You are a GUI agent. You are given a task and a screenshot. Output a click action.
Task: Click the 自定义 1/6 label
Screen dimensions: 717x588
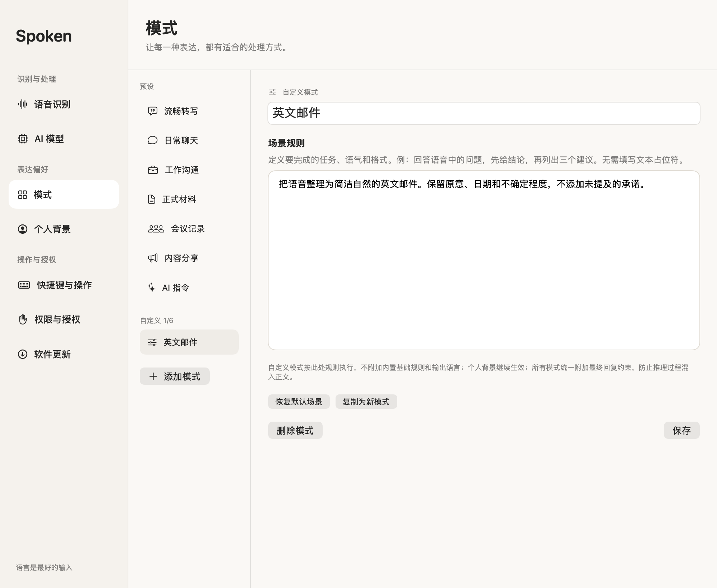(156, 321)
